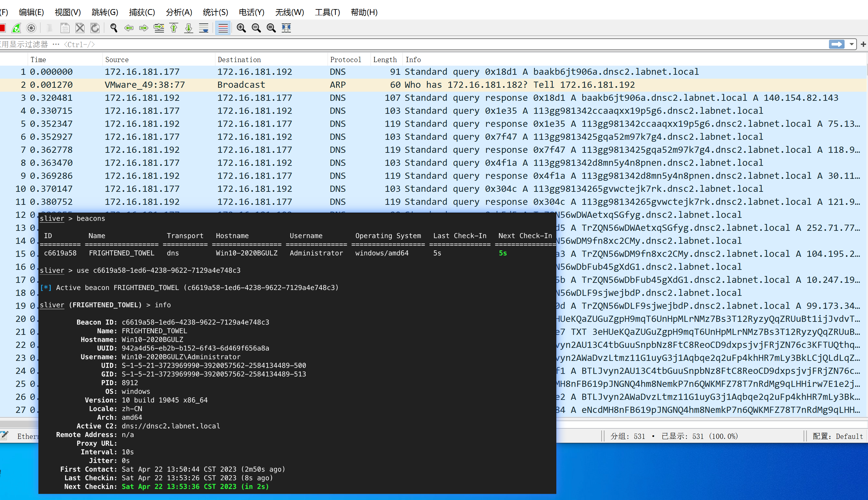The height and width of the screenshot is (500, 868).
Task: Click the find packet magnifier icon
Action: (114, 28)
